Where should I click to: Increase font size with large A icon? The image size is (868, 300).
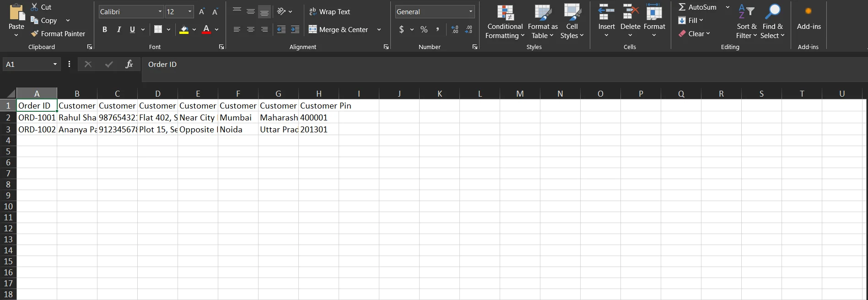pos(202,12)
